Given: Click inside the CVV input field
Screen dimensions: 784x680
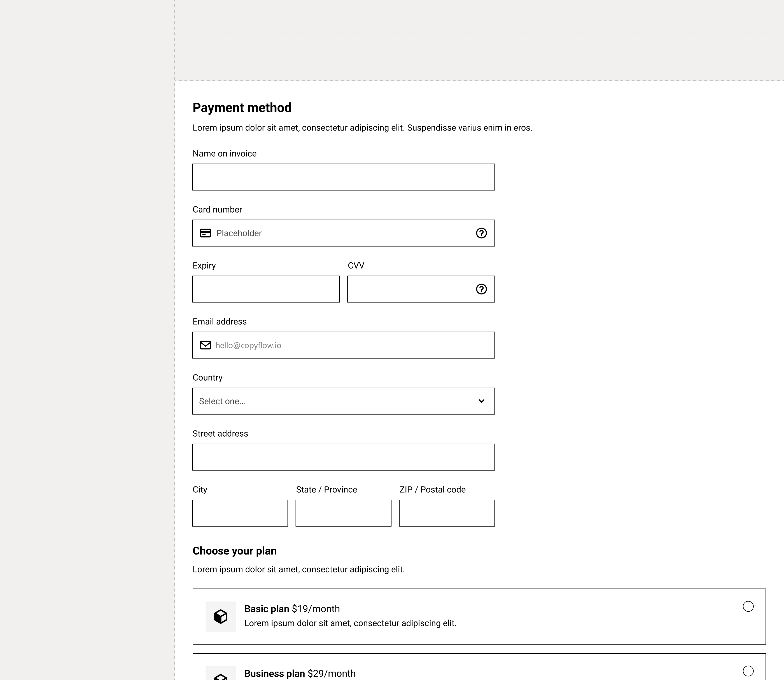Looking at the screenshot, I should tap(421, 289).
